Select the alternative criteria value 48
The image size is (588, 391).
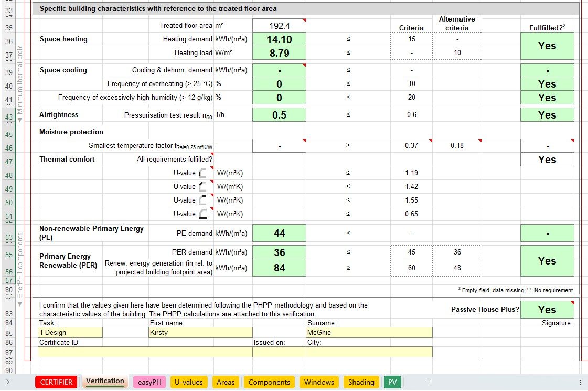click(x=457, y=268)
